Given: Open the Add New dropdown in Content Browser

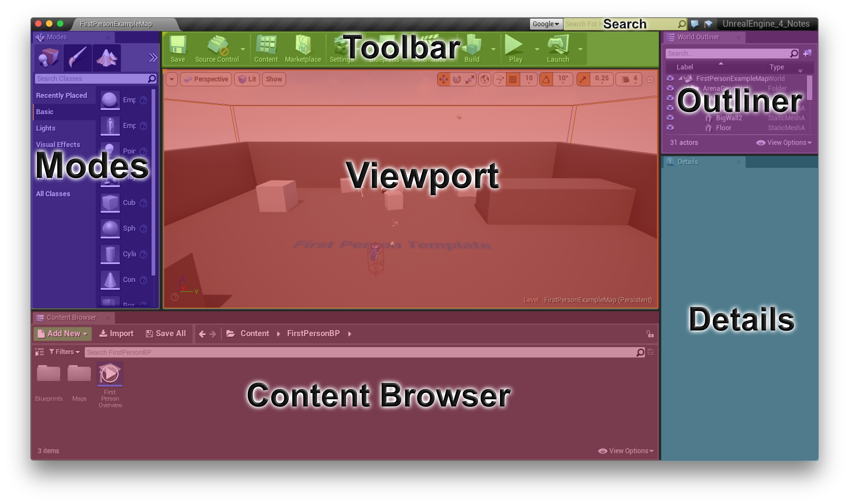Looking at the screenshot, I should click(63, 333).
